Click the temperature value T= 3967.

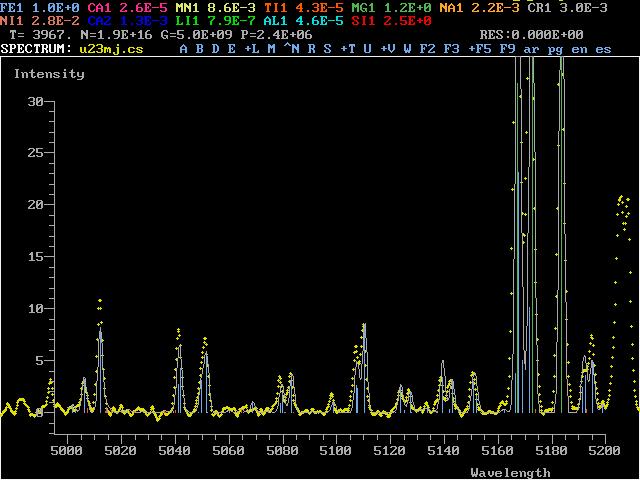point(40,35)
